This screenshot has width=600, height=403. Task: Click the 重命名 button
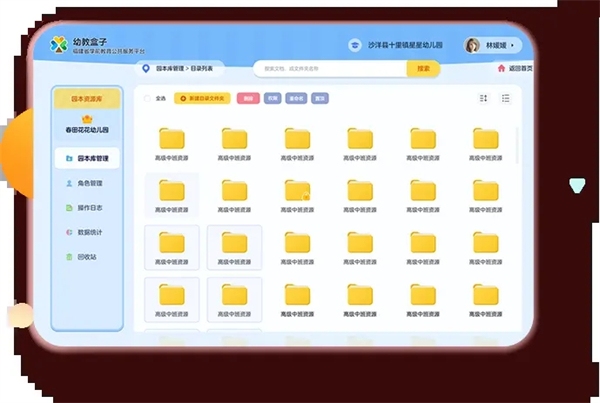296,98
